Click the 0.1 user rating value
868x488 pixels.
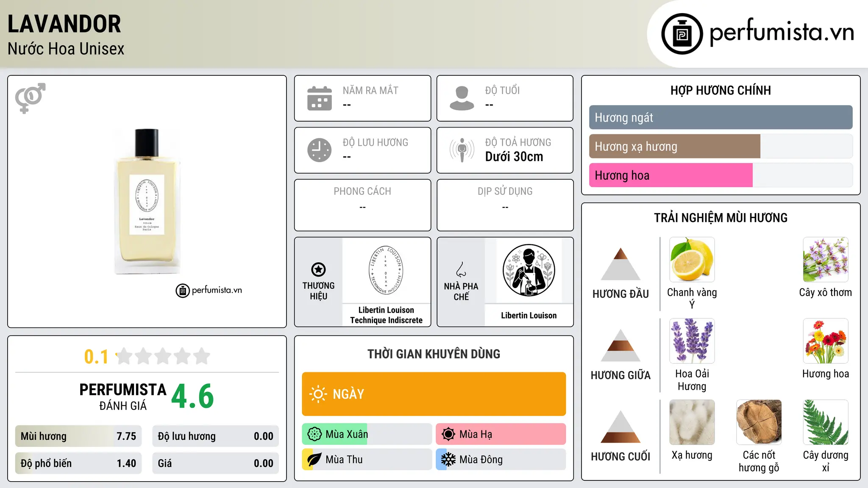coord(96,357)
